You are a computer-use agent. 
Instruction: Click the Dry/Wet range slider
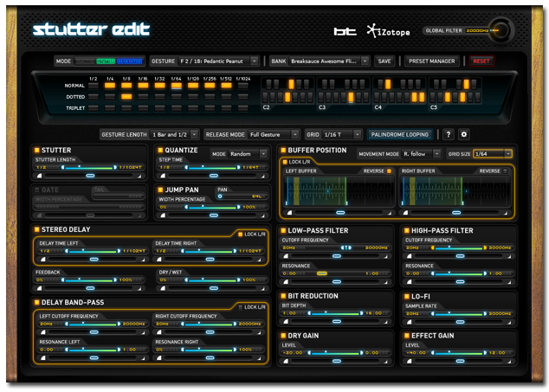[212, 280]
